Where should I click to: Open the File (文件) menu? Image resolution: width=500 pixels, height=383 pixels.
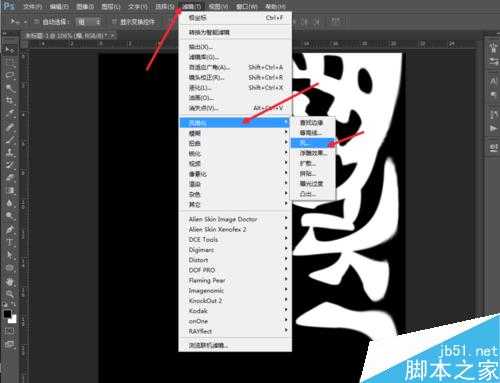pyautogui.click(x=32, y=6)
